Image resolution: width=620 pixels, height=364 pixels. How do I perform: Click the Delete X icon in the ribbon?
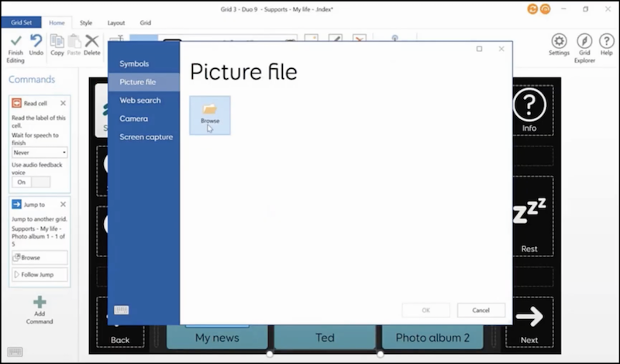point(92,40)
